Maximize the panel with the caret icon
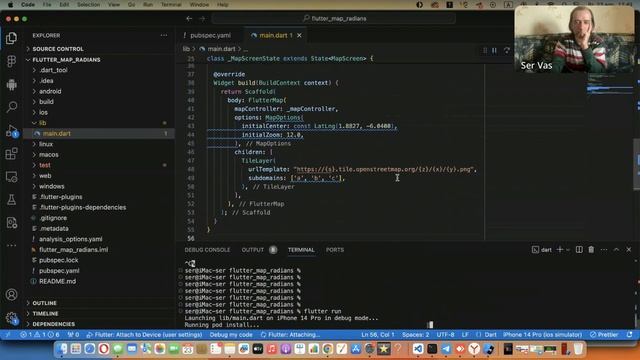This screenshot has height=360, width=640. pyautogui.click(x=616, y=249)
